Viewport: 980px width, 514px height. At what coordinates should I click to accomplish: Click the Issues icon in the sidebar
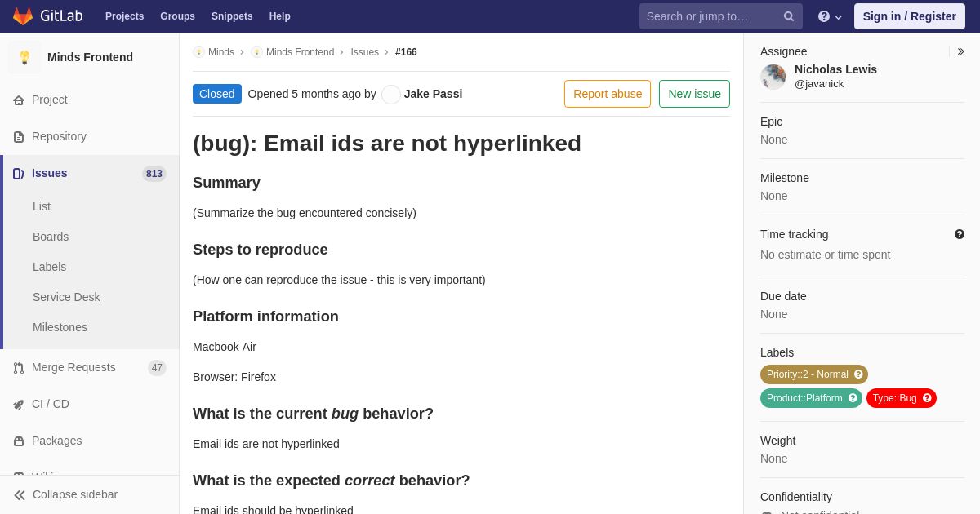point(19,173)
